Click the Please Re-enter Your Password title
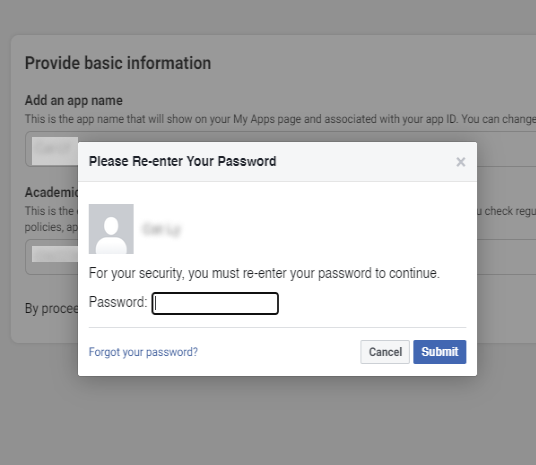 click(x=183, y=161)
